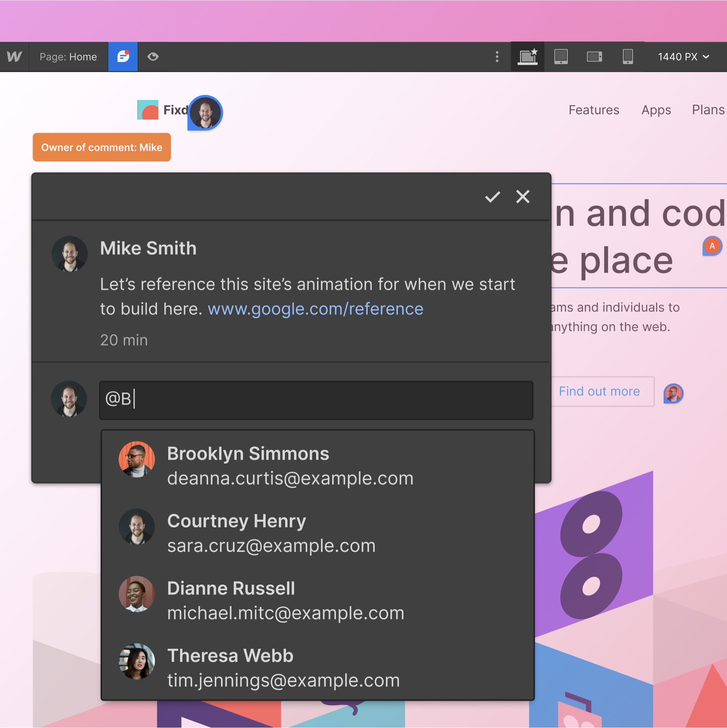The width and height of the screenshot is (727, 728).
Task: Toggle preview eye icon
Action: [x=152, y=57]
